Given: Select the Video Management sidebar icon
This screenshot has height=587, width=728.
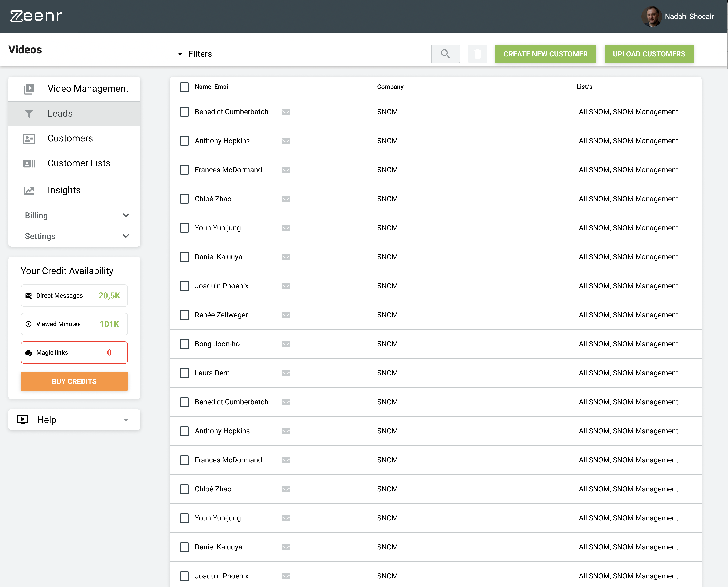Looking at the screenshot, I should 29,89.
